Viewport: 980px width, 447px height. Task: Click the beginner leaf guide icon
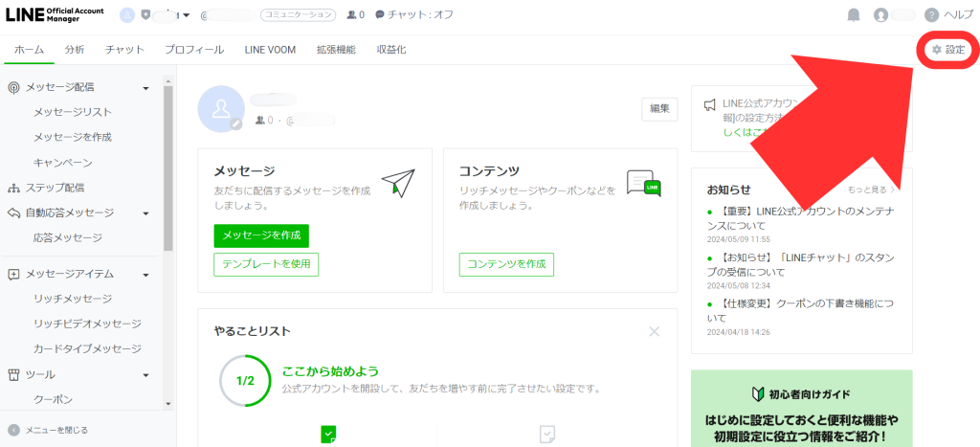757,394
